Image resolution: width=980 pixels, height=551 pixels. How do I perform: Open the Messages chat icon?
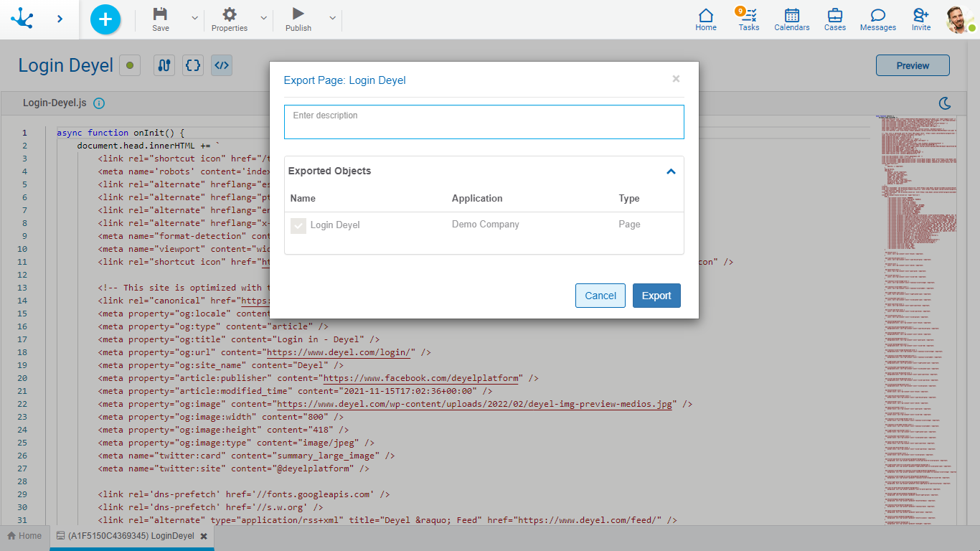(x=878, y=19)
